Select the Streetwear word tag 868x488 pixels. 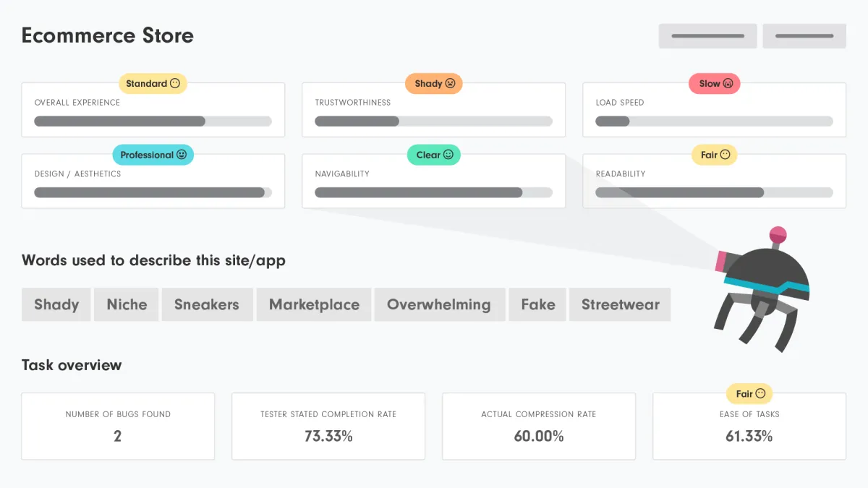pyautogui.click(x=620, y=304)
